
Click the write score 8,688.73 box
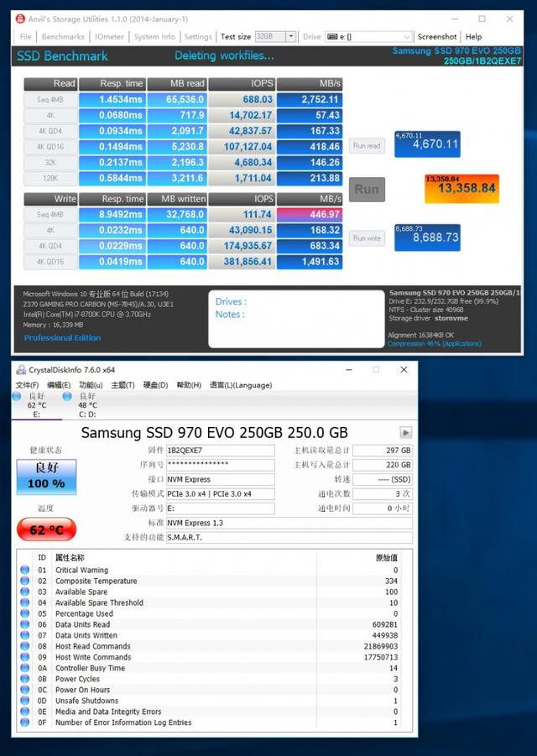[x=427, y=237]
